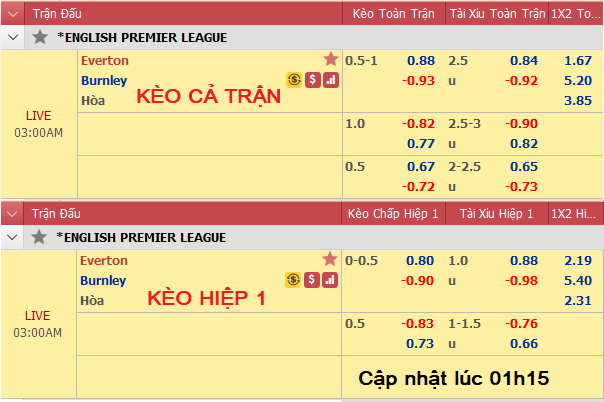Open the red dollar icon in first-half row
Image resolution: width=604 pixels, height=402 pixels.
tap(312, 280)
